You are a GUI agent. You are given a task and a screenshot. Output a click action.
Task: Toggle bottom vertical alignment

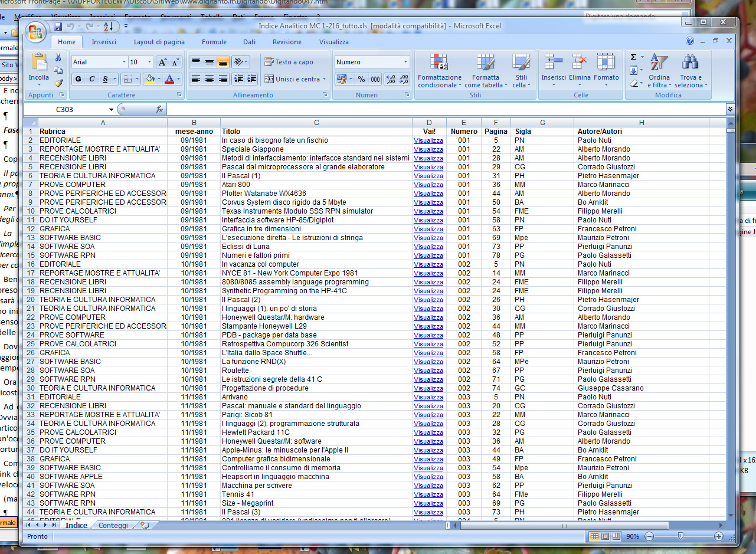click(222, 62)
